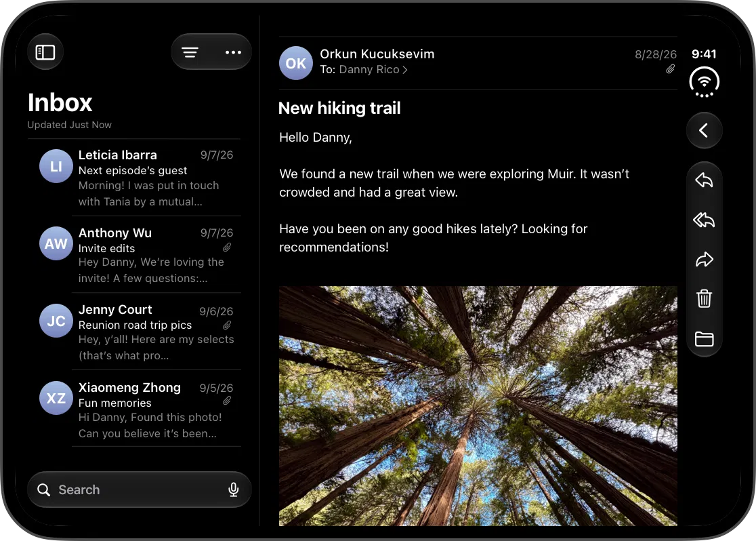Screen dimensions: 756x541
Task: Open the three-dot more options menu
Action: pyautogui.click(x=233, y=52)
